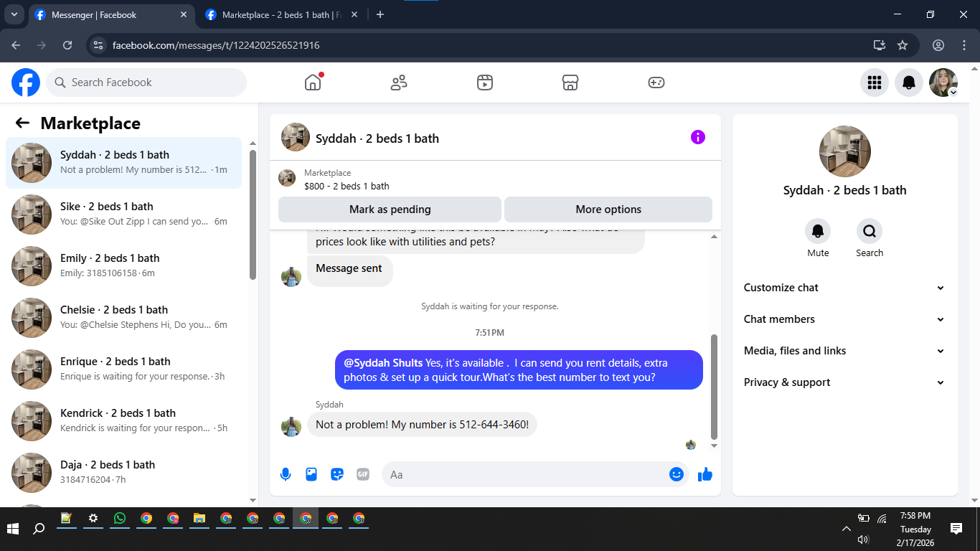Open the Notifications bell in header
980x551 pixels.
(x=909, y=83)
